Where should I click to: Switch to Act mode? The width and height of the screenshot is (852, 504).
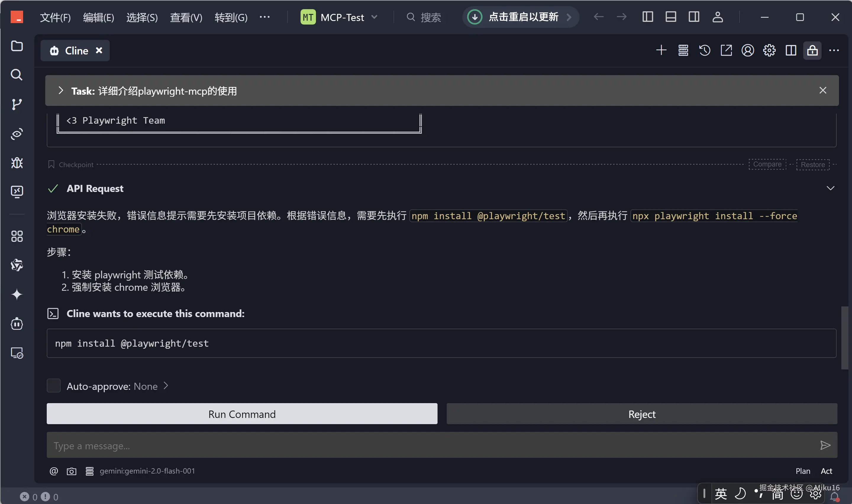(826, 471)
